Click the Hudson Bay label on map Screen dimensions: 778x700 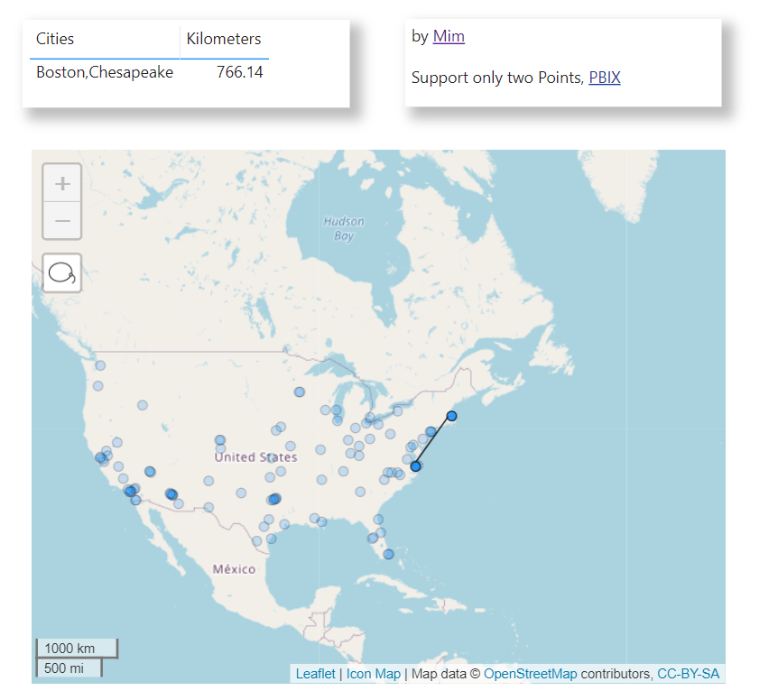(344, 228)
